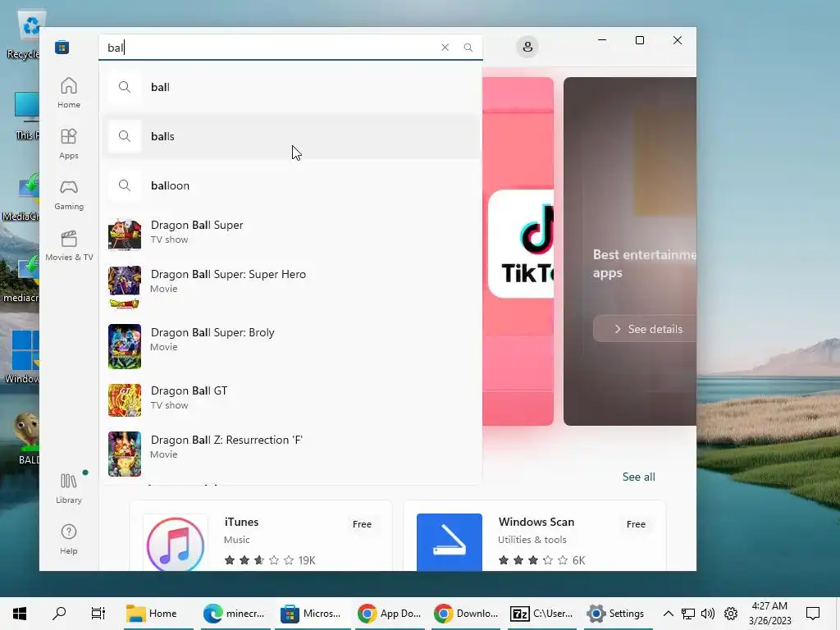The width and height of the screenshot is (840, 630).
Task: Click the Windows Scan title text
Action: click(536, 522)
